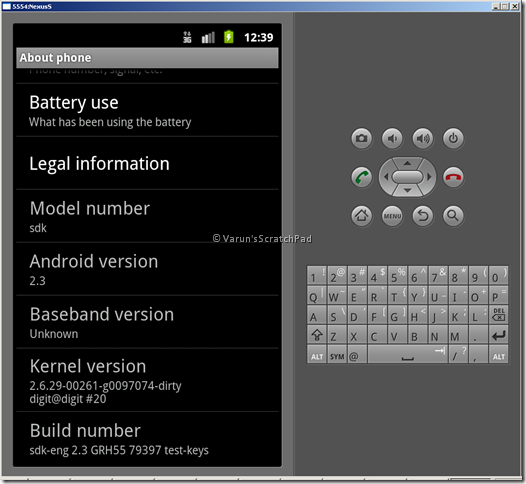Click the battery charging status icon

click(229, 37)
